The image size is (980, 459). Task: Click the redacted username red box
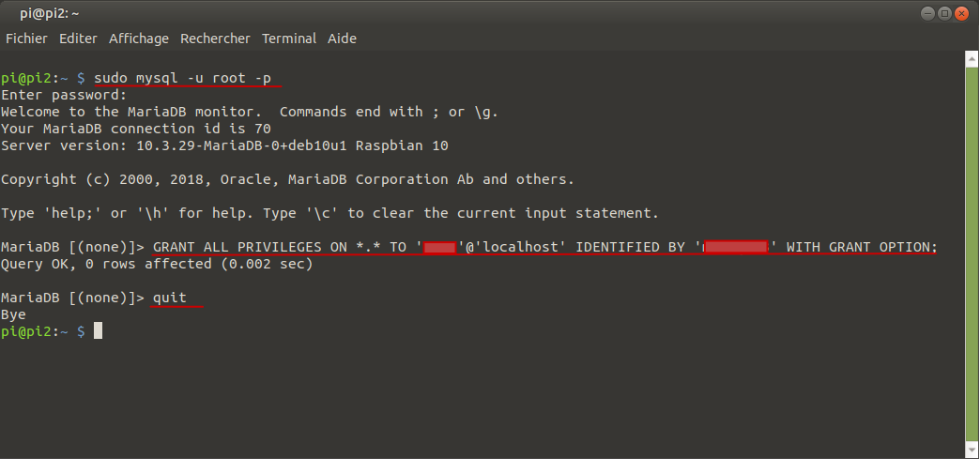(x=439, y=247)
